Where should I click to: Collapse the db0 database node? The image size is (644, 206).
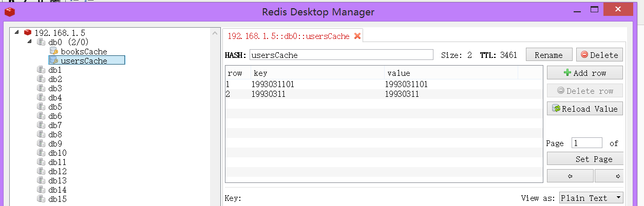coord(29,41)
